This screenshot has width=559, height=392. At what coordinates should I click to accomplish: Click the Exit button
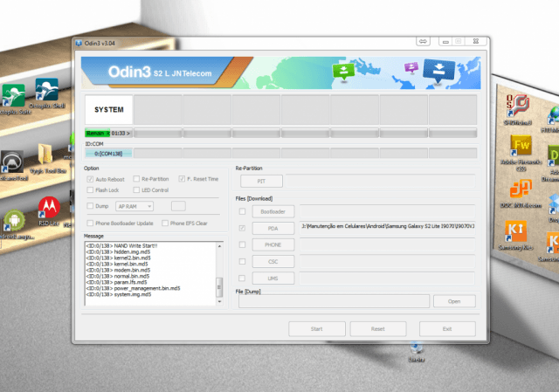tap(447, 329)
